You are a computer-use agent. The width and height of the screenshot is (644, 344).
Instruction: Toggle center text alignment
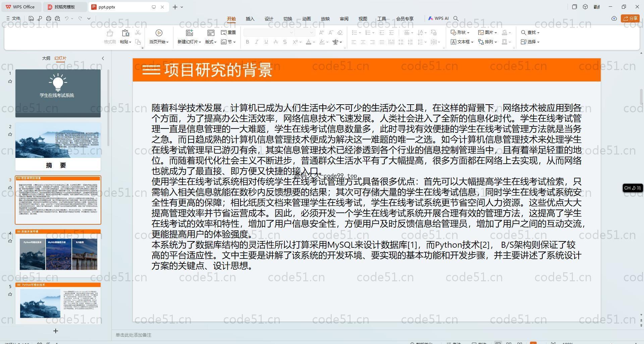(363, 42)
